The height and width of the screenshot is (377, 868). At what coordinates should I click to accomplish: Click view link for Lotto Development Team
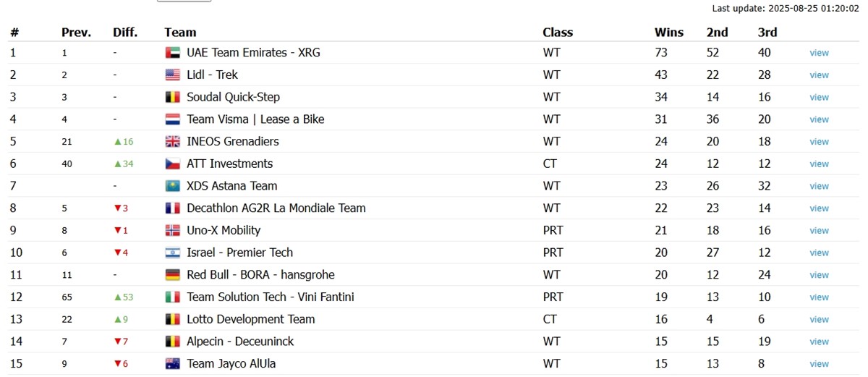[819, 320]
